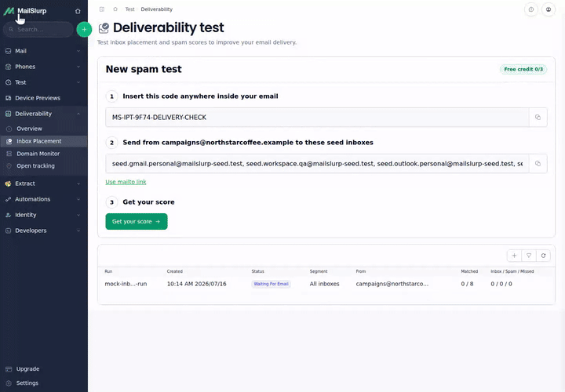Click the Open tracking pin icon
This screenshot has width=565, height=392.
9,166
